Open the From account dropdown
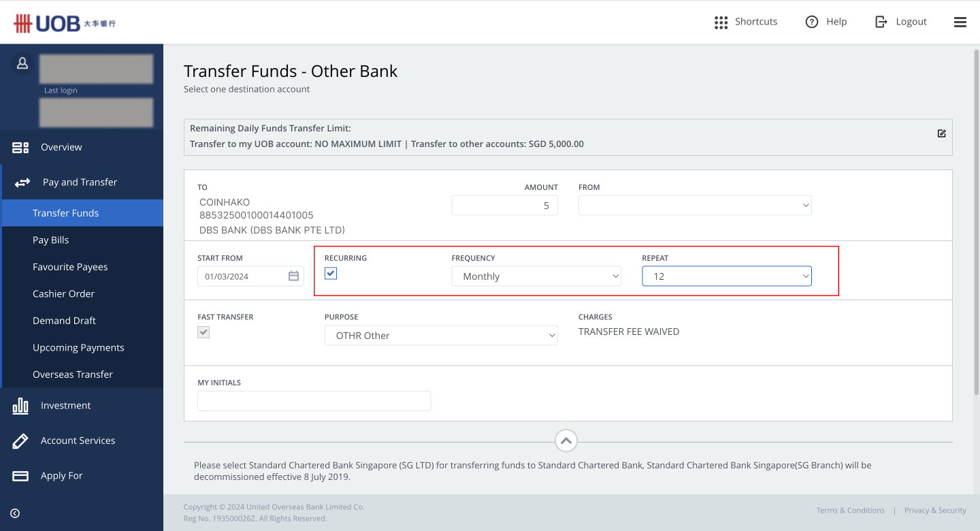 click(x=695, y=205)
